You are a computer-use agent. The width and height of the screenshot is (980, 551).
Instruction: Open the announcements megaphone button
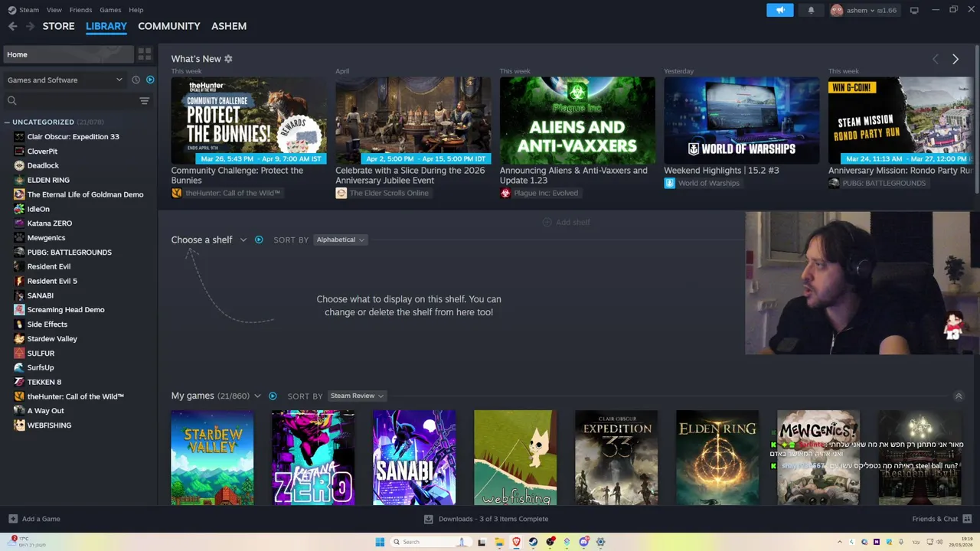780,10
